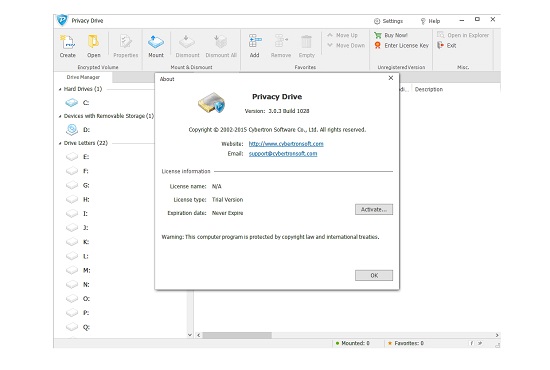Click OK in the About dialog

(374, 275)
